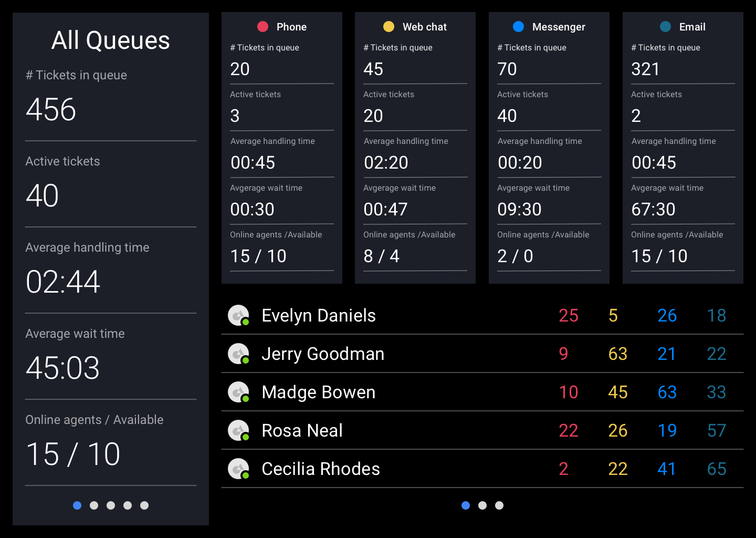Click Madge Bowen's Messenger count 63
756x538 pixels.
(667, 392)
